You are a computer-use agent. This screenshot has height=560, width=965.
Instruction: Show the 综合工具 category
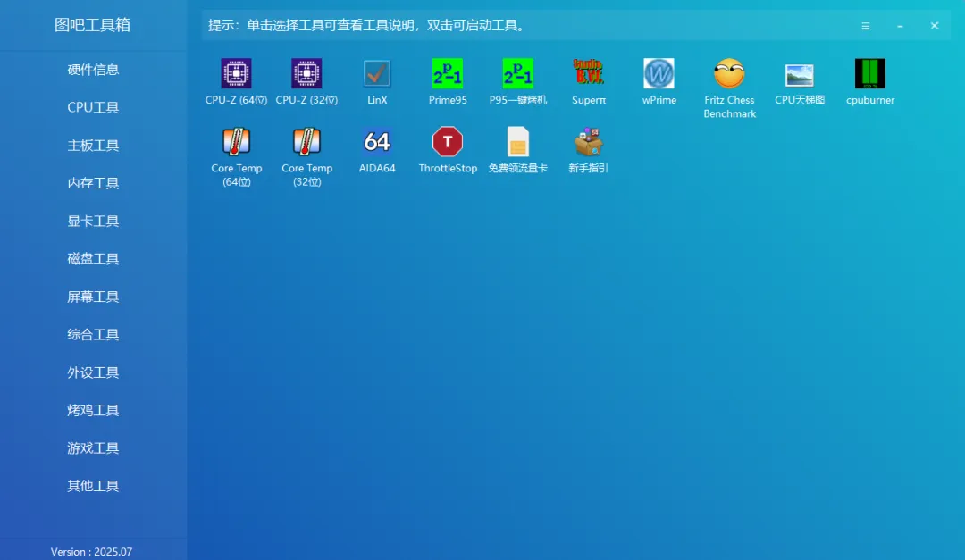[93, 334]
